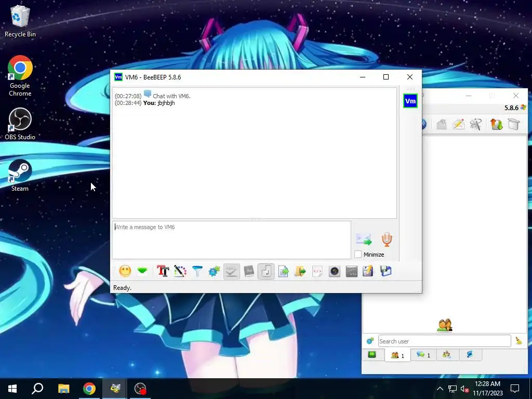The height and width of the screenshot is (399, 532).
Task: Toggle the gray dictionary word completer icon
Action: coord(249,271)
